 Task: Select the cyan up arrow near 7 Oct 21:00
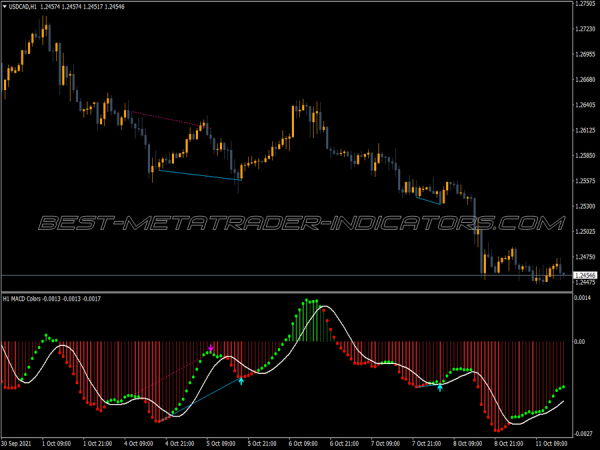[440, 388]
